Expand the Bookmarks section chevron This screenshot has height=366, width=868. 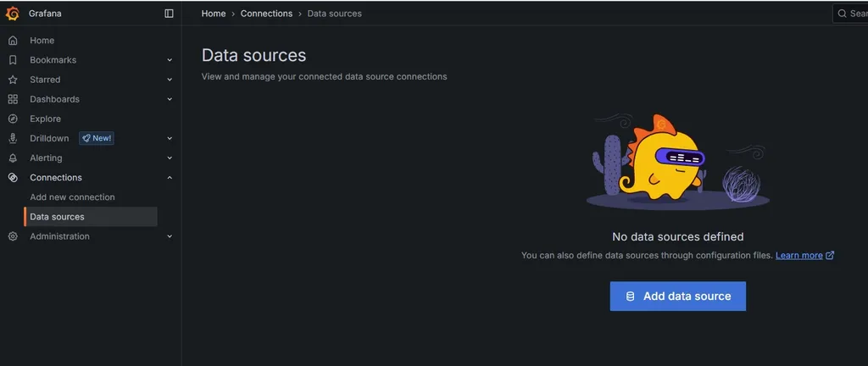tap(170, 59)
